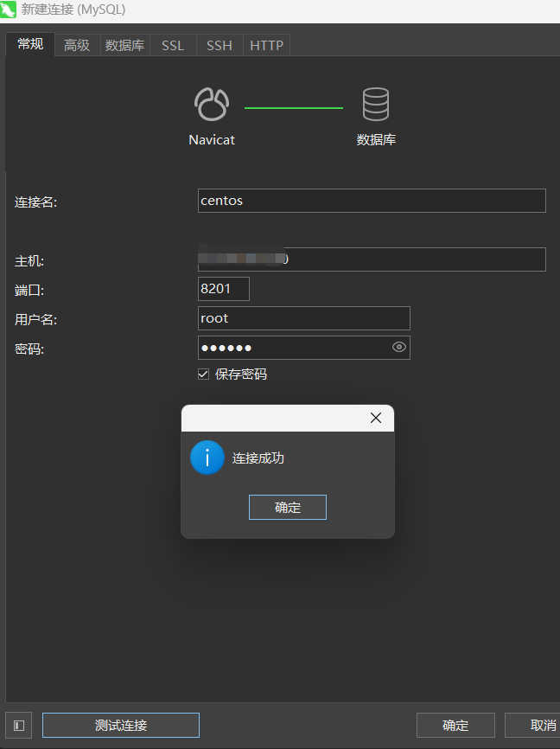Click the side panel toggle icon

[19, 726]
